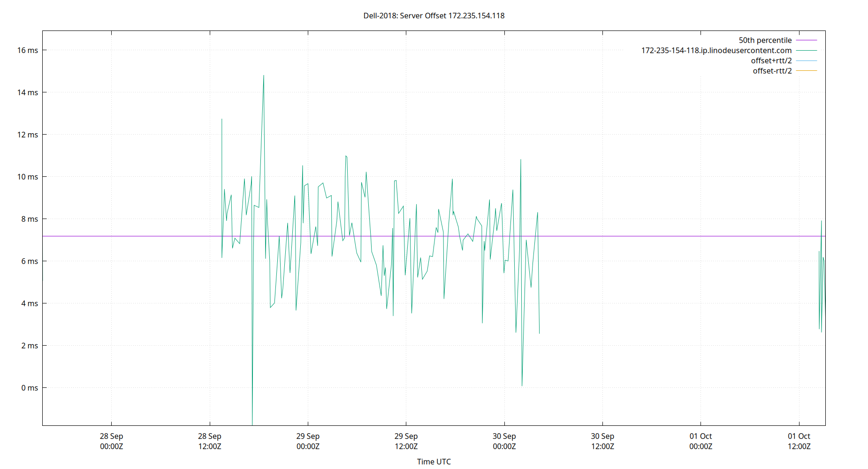Select the '50th percentile' legend label
This screenshot has height=469, width=868.
pos(765,40)
